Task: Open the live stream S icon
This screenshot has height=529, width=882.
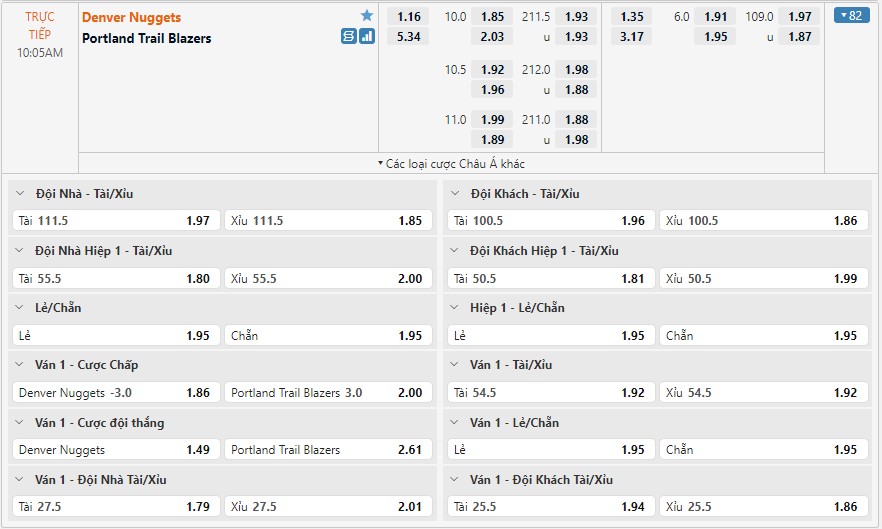Action: (x=348, y=36)
